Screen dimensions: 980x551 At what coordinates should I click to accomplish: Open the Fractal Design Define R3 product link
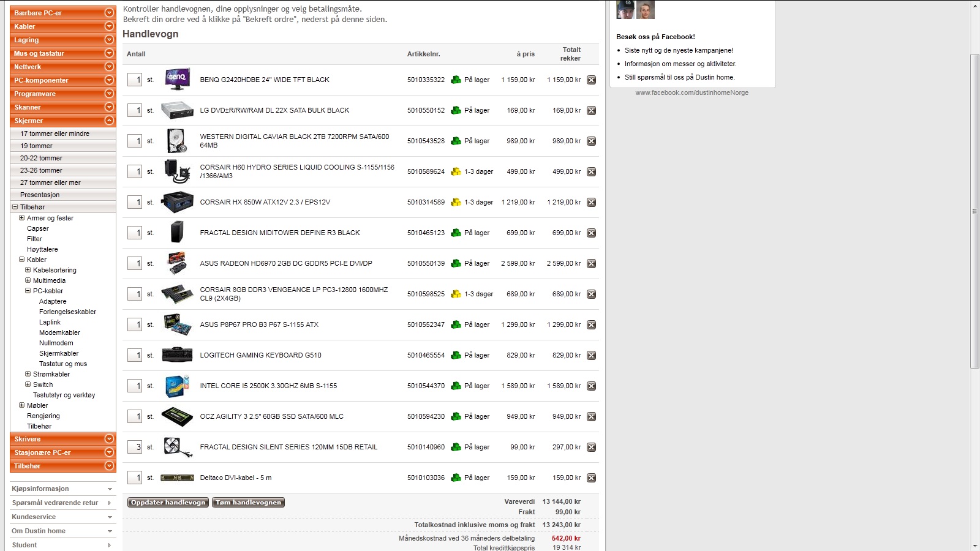click(280, 233)
